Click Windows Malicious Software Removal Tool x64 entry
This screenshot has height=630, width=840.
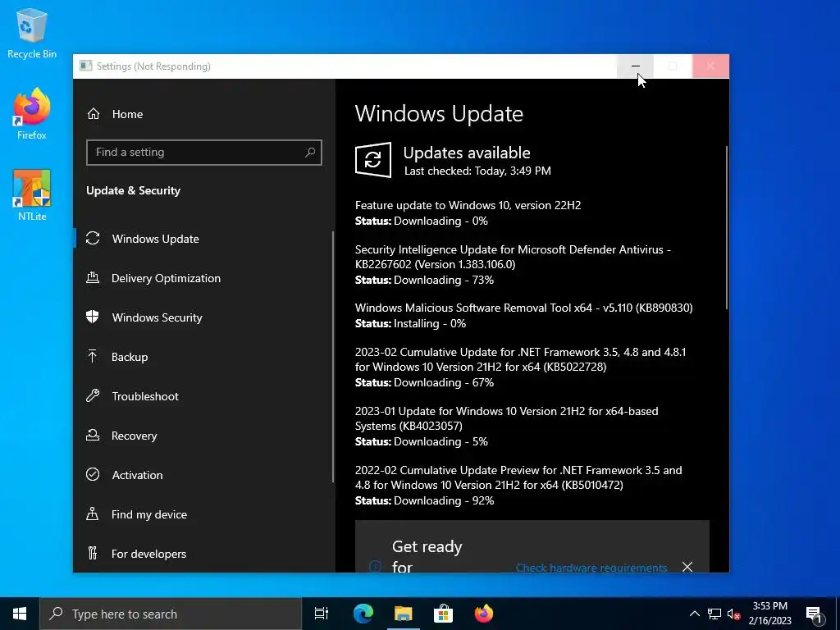523,308
